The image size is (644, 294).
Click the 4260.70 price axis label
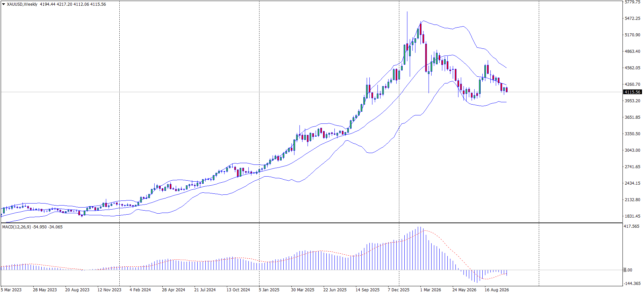coord(633,84)
